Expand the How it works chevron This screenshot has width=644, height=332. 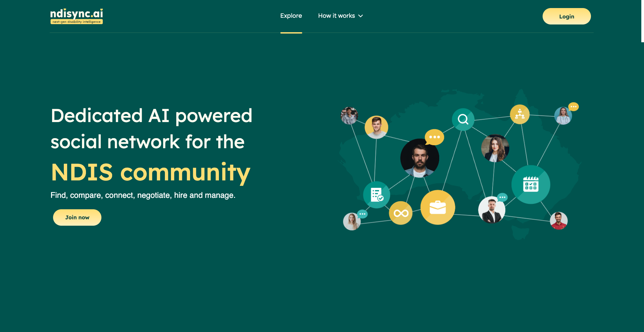(361, 16)
